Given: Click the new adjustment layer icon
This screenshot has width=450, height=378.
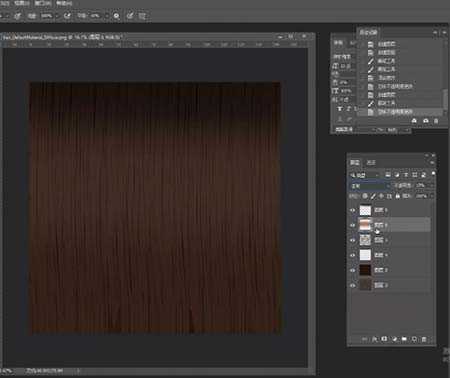Looking at the screenshot, I should click(x=395, y=339).
